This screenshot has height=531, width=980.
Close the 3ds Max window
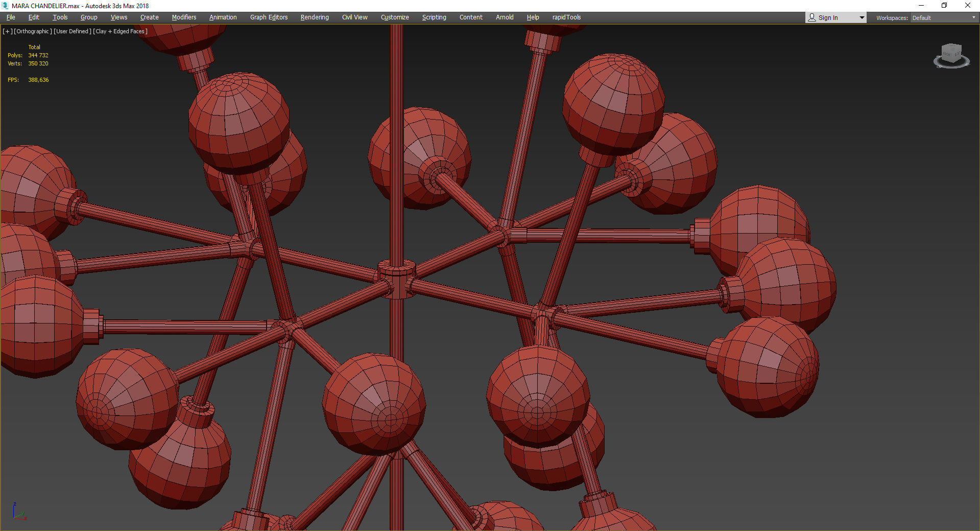coord(967,6)
